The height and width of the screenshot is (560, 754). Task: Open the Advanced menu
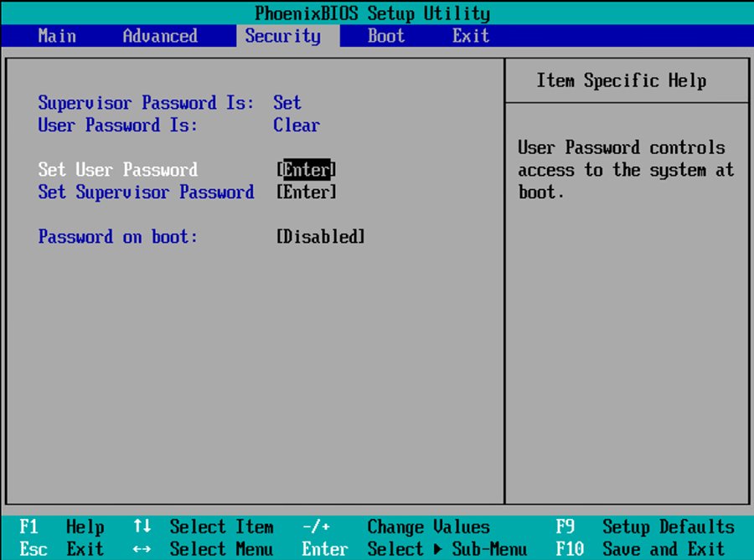pyautogui.click(x=159, y=36)
